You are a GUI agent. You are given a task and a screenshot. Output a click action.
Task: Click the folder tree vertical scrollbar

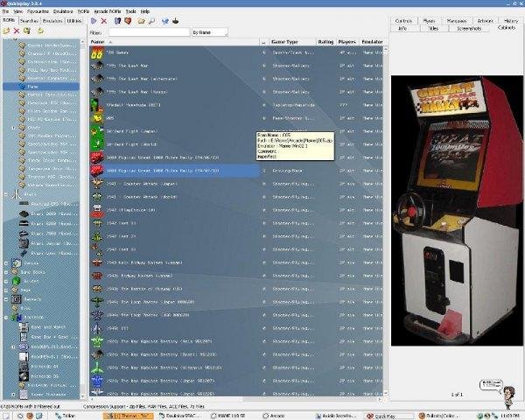[82, 219]
